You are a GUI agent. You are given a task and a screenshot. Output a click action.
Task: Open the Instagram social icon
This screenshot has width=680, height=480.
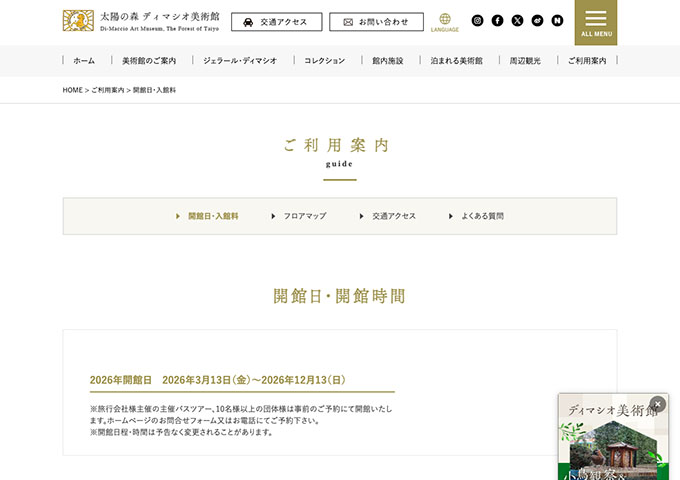pos(477,20)
